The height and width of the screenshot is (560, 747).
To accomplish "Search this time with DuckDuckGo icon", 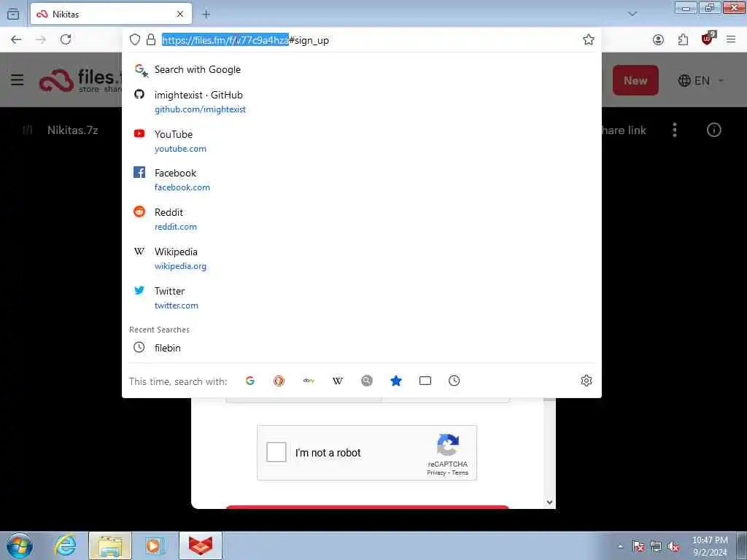I will coord(279,381).
